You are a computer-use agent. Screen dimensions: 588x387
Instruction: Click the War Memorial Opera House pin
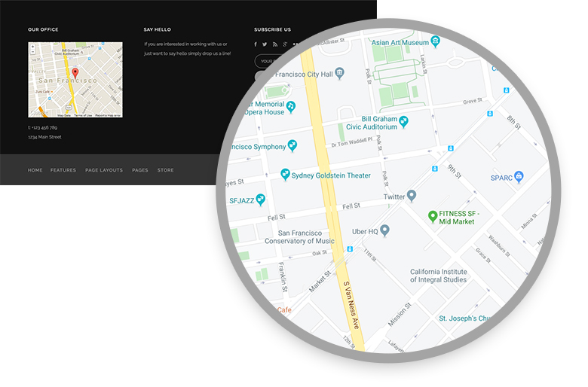point(291,107)
